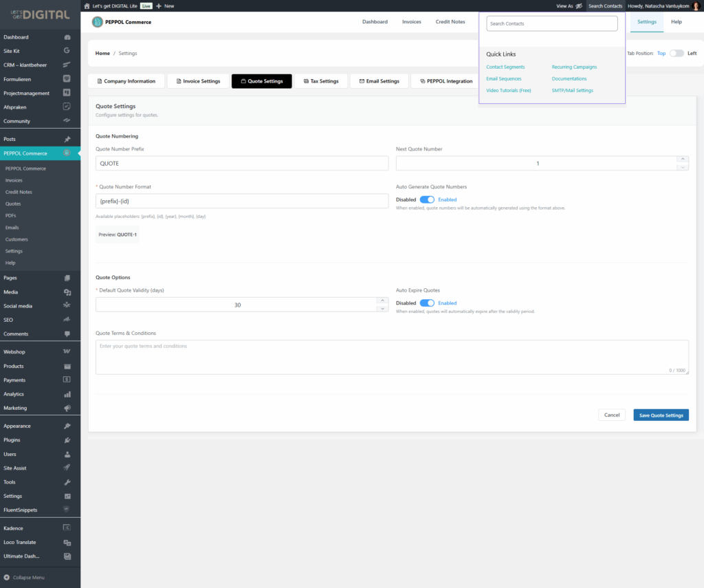
Task: Click the Analytics bar chart icon
Action: (x=67, y=394)
